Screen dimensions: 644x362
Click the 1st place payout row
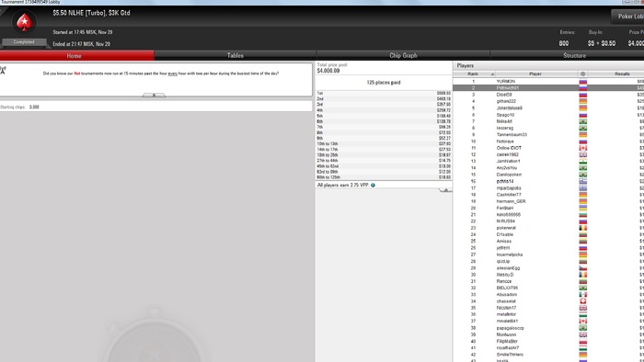pos(384,94)
